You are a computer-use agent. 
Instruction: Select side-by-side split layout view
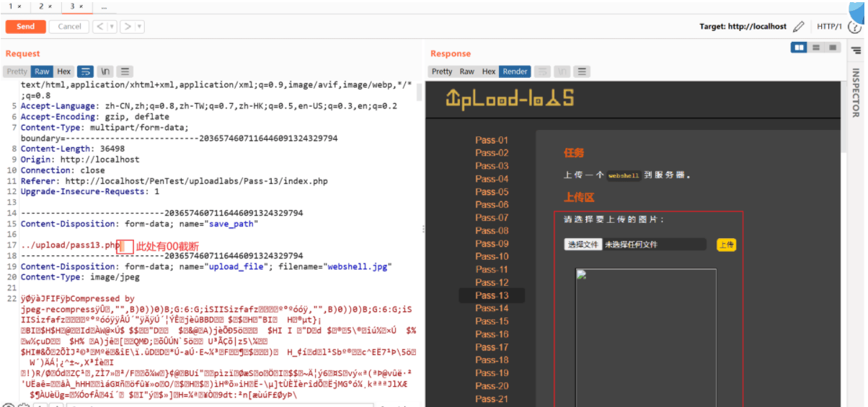(799, 48)
